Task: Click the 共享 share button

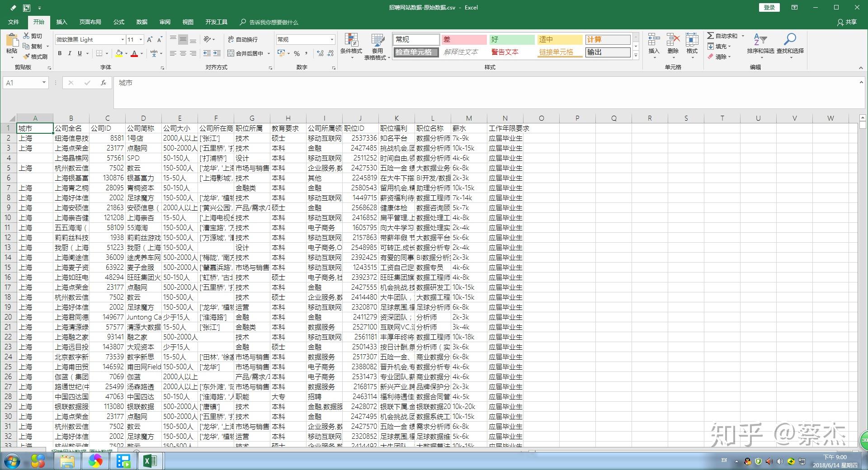Action: [846, 22]
